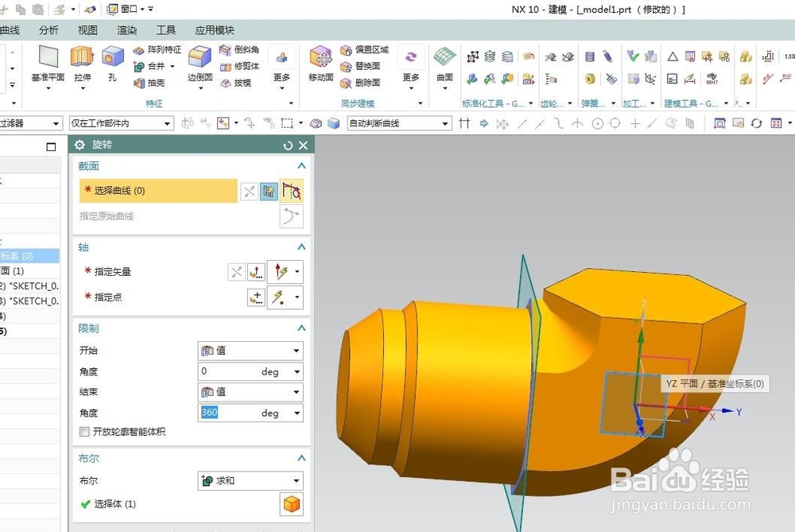The width and height of the screenshot is (795, 532).
Task: Open the point dialog icon beside 指定点
Action: click(256, 297)
